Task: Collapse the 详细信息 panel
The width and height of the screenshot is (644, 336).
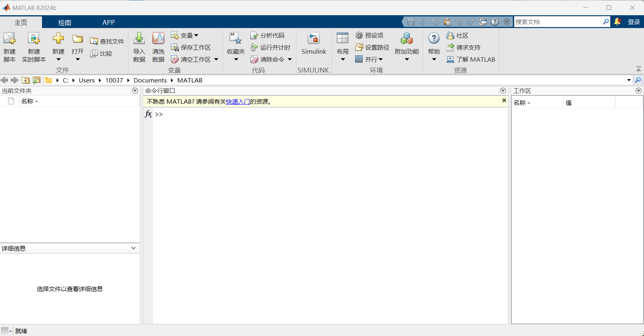Action: click(133, 248)
